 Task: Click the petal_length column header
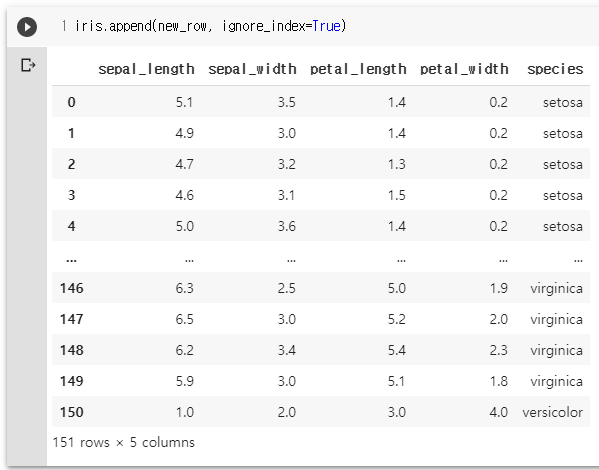pyautogui.click(x=358, y=69)
